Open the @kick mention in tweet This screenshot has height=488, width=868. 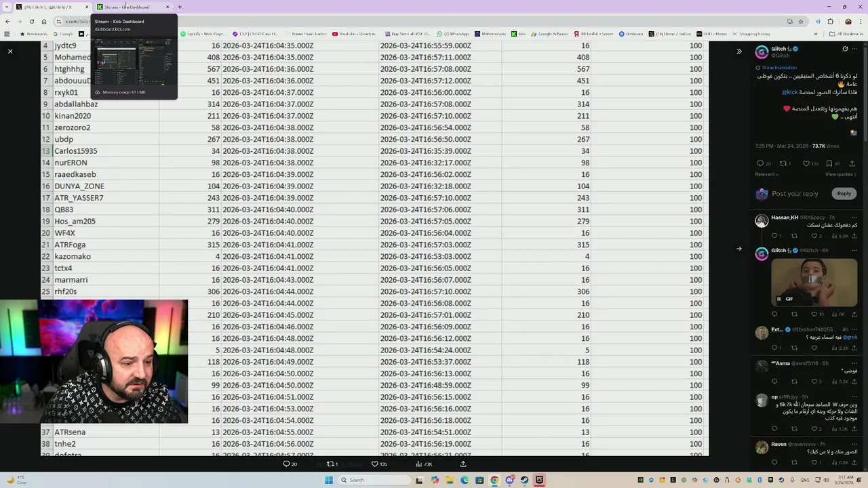(790, 92)
